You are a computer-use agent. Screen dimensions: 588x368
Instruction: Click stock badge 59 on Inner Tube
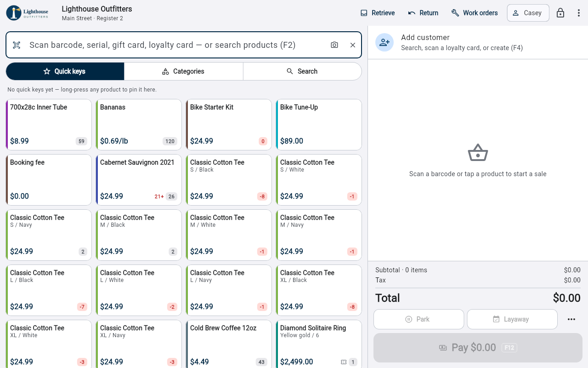coord(82,141)
